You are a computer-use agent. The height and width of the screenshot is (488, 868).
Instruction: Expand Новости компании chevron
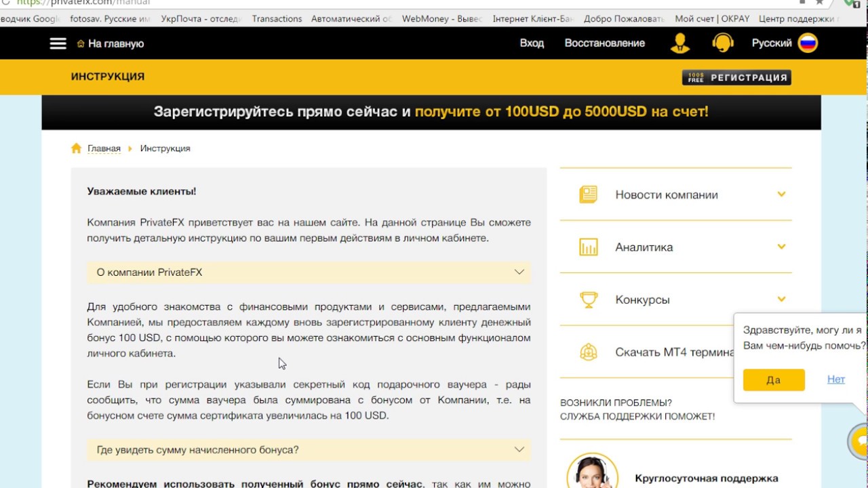click(781, 195)
